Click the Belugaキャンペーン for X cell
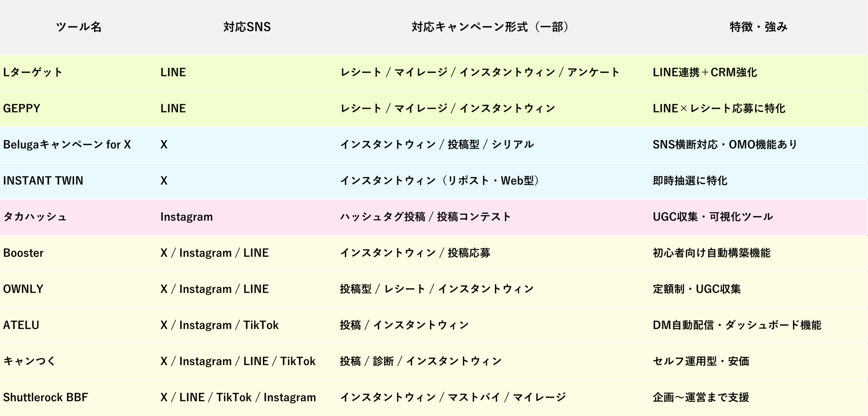 (x=67, y=144)
